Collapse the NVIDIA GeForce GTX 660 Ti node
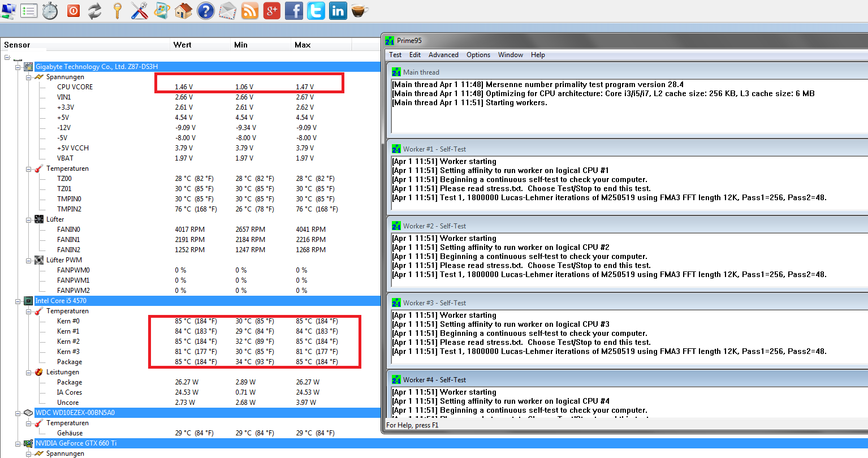 pos(18,443)
